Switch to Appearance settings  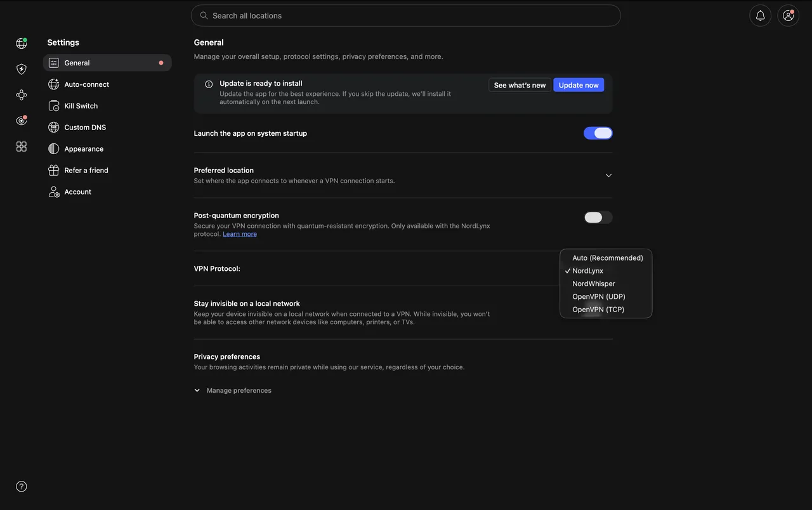click(x=107, y=149)
